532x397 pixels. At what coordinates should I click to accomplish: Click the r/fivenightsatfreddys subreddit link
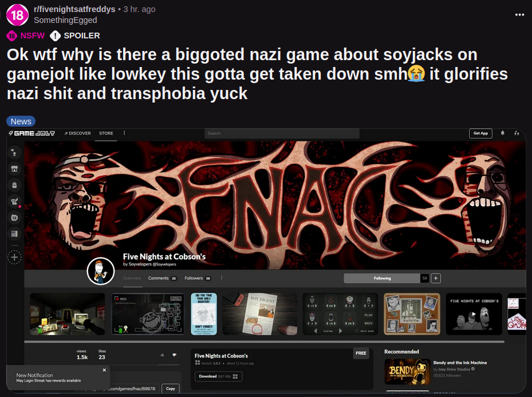[74, 9]
